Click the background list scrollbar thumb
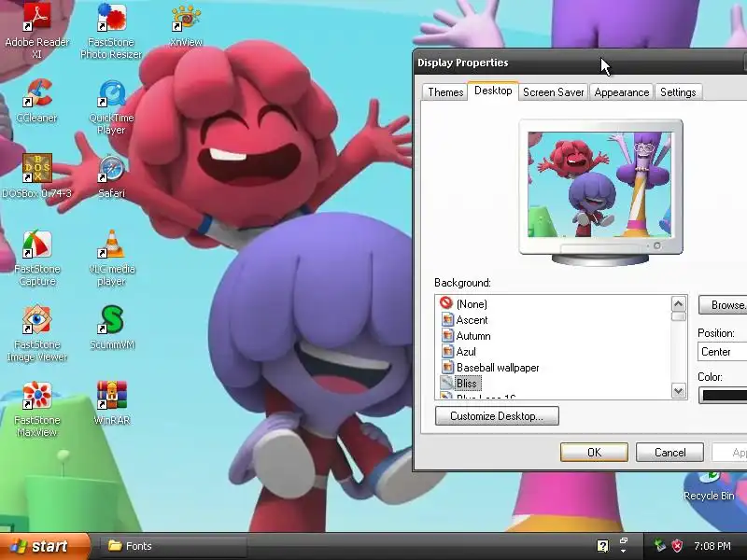 679,316
